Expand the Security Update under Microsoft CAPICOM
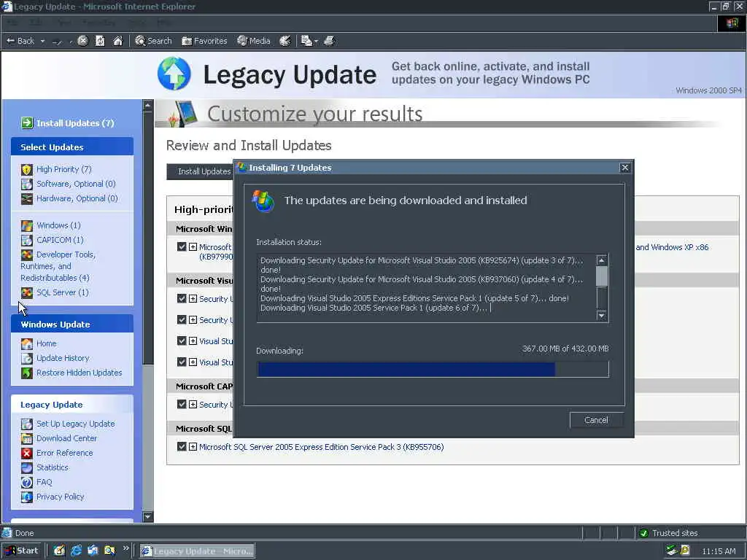The height and width of the screenshot is (560, 747). pos(193,404)
